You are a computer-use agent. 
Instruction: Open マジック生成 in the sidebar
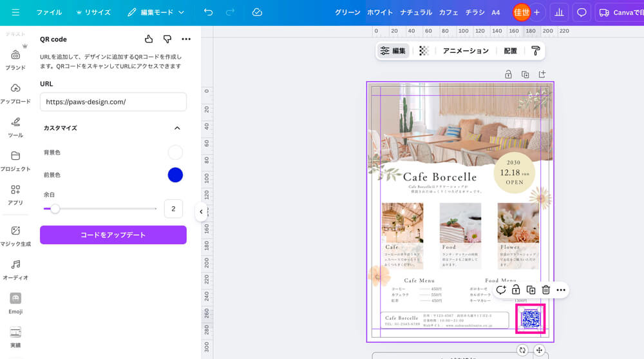pyautogui.click(x=15, y=235)
